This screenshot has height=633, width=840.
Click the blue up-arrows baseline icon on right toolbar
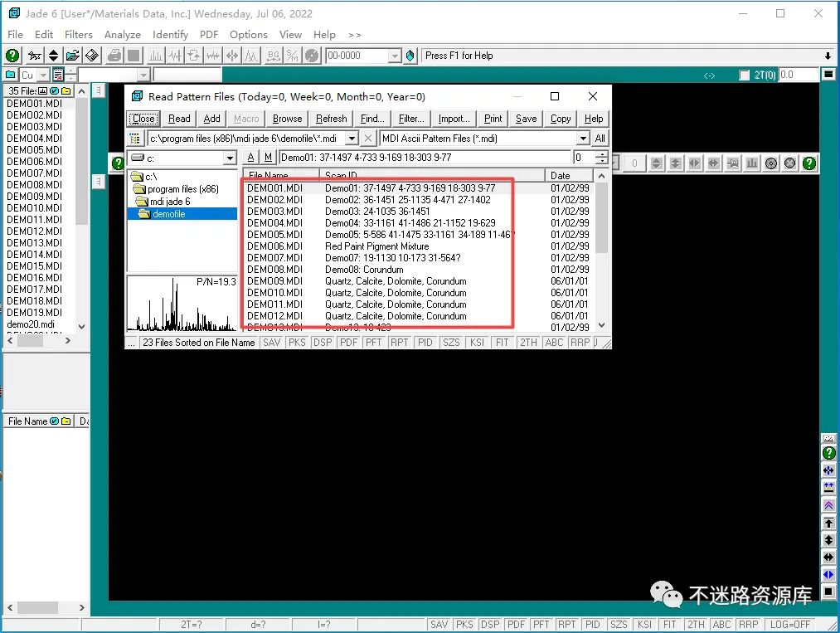pyautogui.click(x=828, y=487)
